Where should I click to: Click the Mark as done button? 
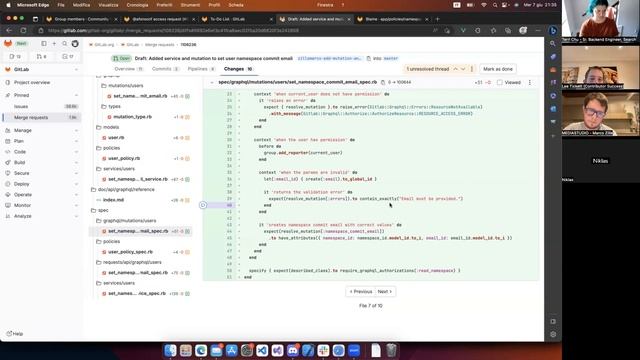click(x=498, y=69)
